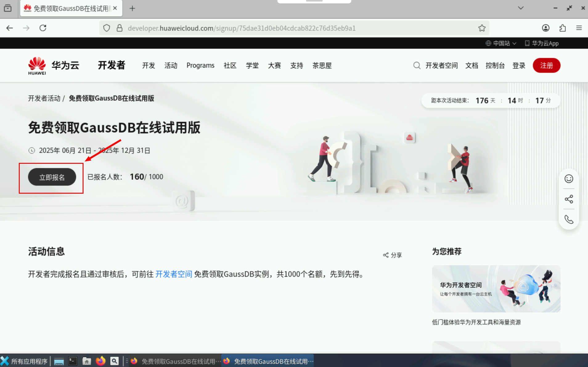The width and height of the screenshot is (588, 367).
Task: Open the smiley feedback icon on right sidebar
Action: click(x=569, y=179)
